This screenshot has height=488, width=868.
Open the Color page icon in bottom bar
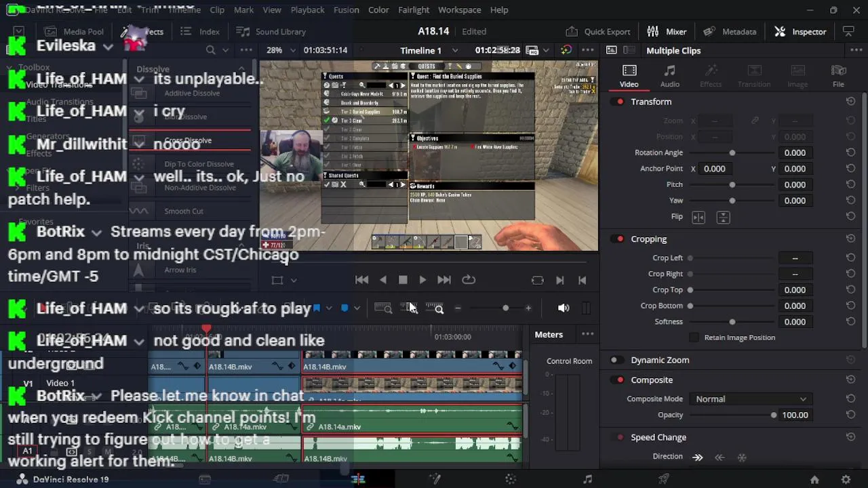coord(511,479)
